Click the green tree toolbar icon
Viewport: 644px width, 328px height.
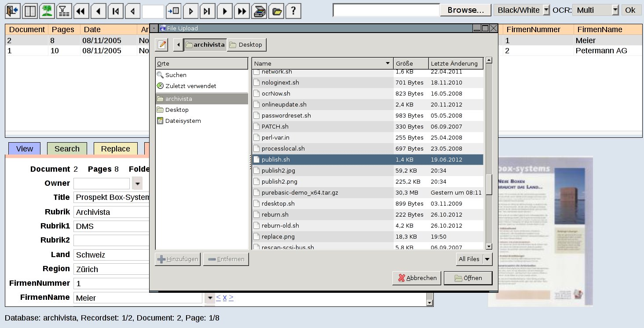click(x=47, y=11)
